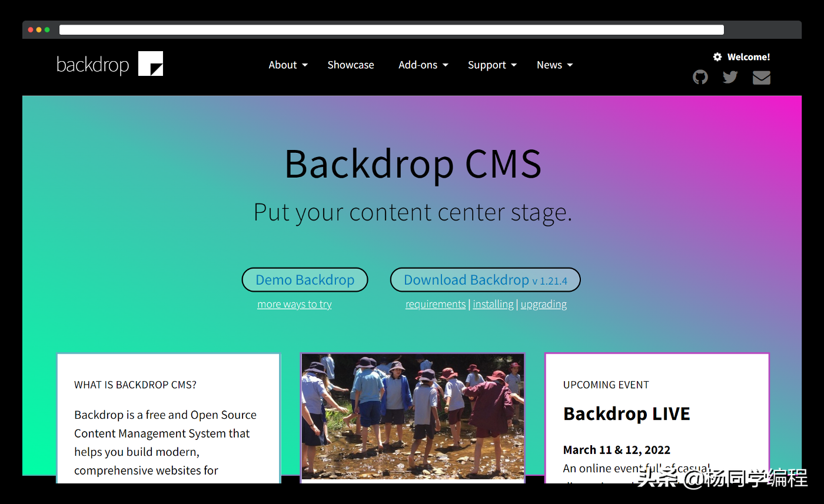Expand the Add-ons menu
Screen dimensions: 824x504
tap(423, 65)
